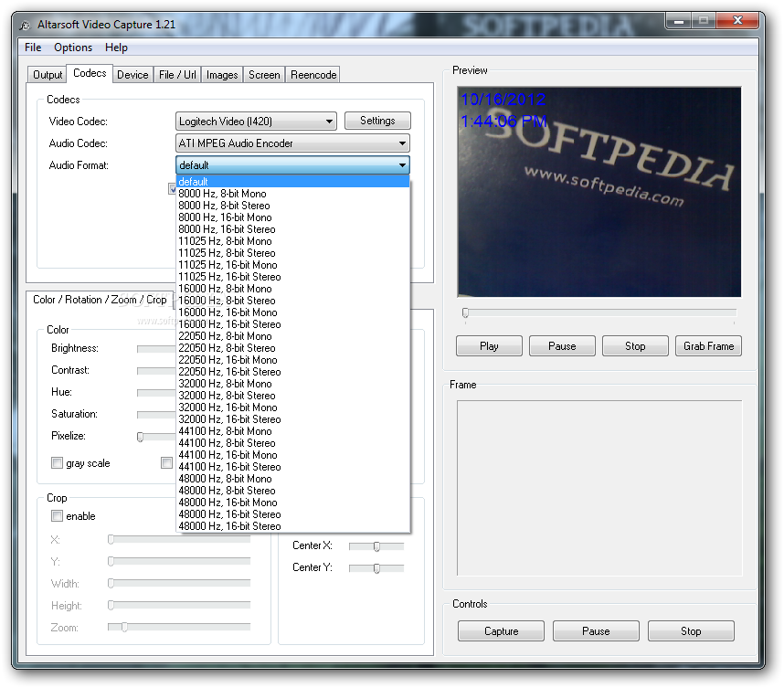The width and height of the screenshot is (784, 688).
Task: Choose '44100 Hz, 8-bit Mono' format
Action: [292, 431]
